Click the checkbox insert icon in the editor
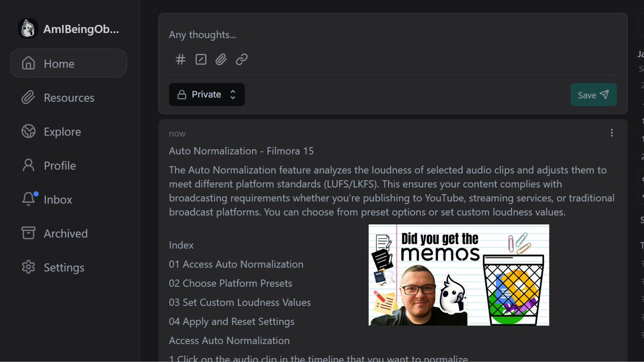 point(201,60)
